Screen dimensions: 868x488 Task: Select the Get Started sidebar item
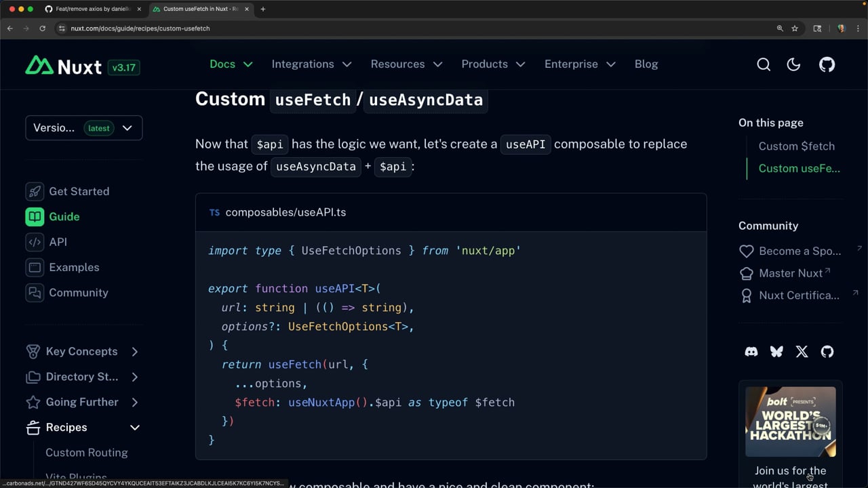(x=79, y=191)
